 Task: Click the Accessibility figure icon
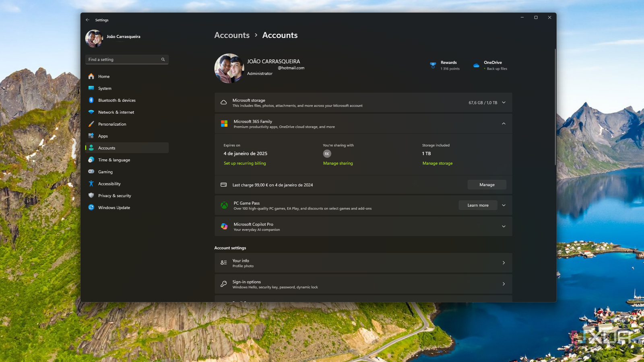[91, 184]
